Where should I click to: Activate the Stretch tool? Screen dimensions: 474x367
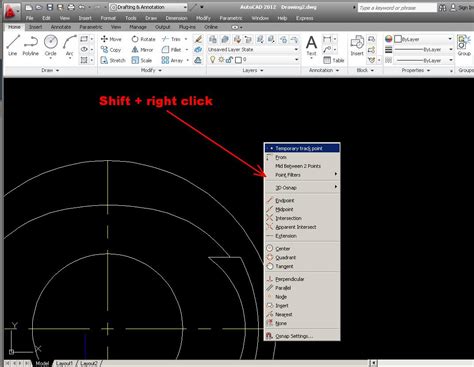pyautogui.click(x=113, y=60)
